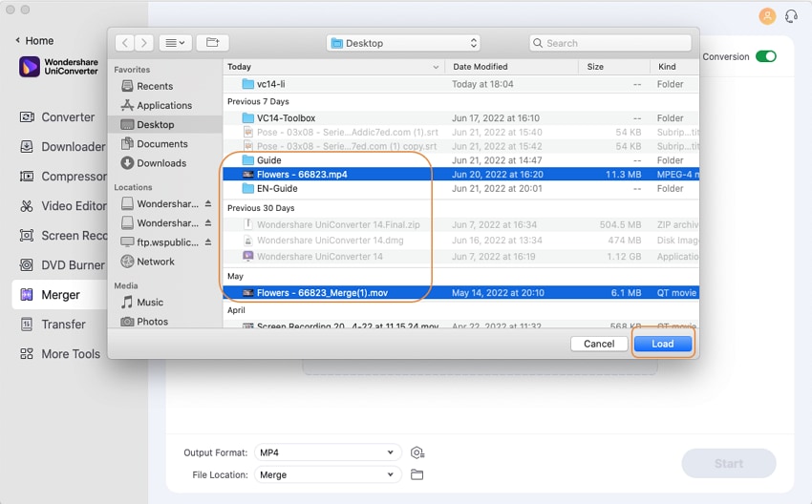Open the Downloader section icon
Image resolution: width=812 pixels, height=504 pixels.
tap(27, 147)
